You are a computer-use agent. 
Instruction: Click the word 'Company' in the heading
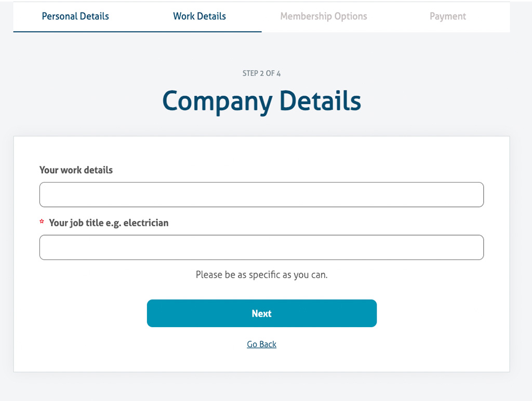217,101
